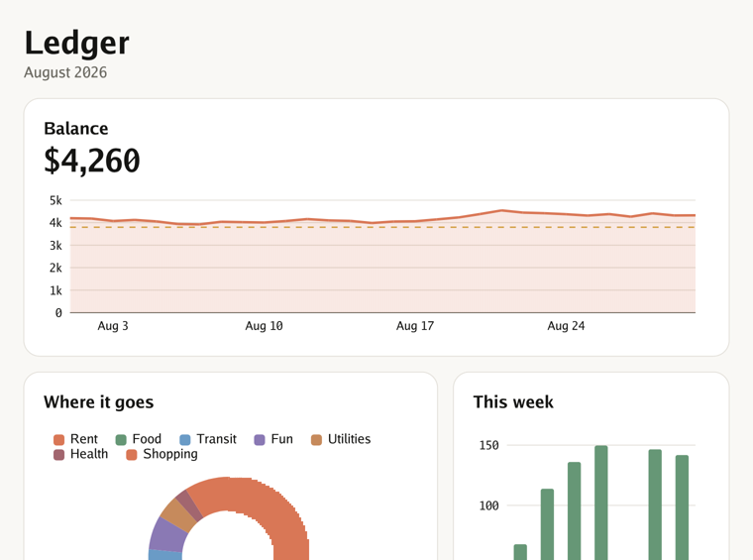Select the Rent legend label
Viewport: 753px width, 560px height.
point(84,439)
